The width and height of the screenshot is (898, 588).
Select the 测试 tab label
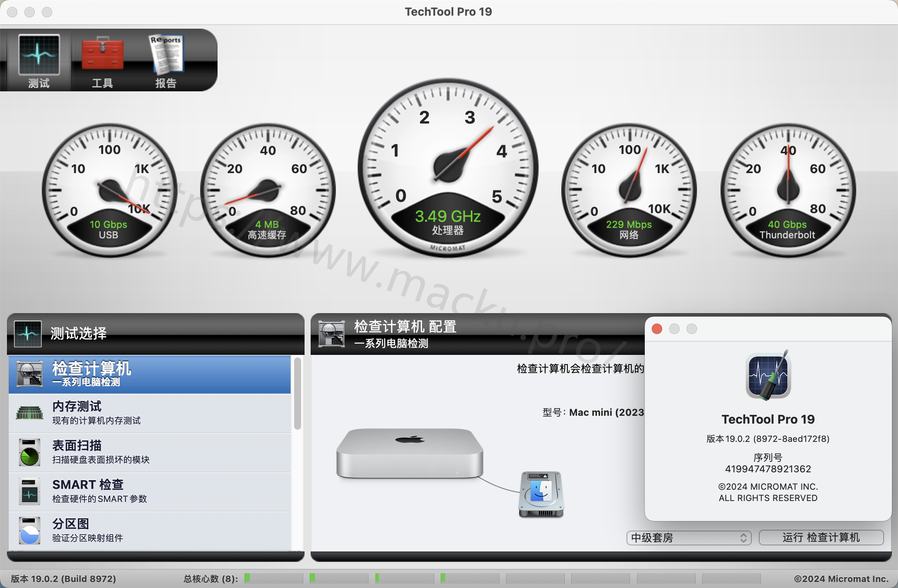tap(39, 83)
